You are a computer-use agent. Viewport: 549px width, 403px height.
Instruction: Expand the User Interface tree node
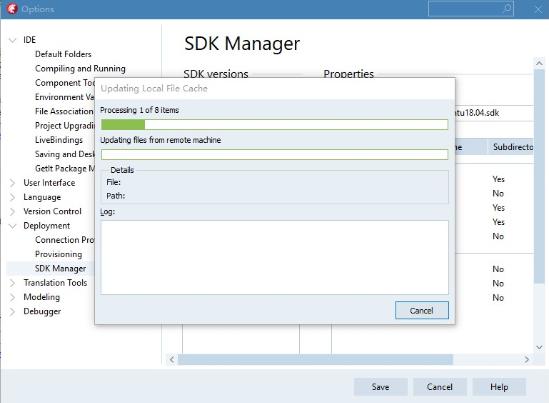tap(12, 183)
